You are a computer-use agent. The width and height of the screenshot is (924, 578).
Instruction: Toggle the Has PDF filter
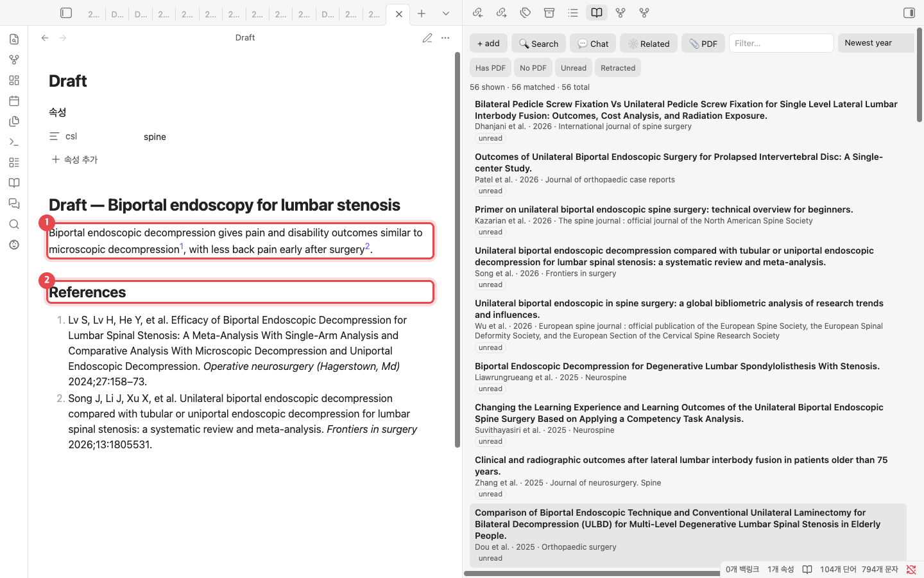[x=490, y=67]
